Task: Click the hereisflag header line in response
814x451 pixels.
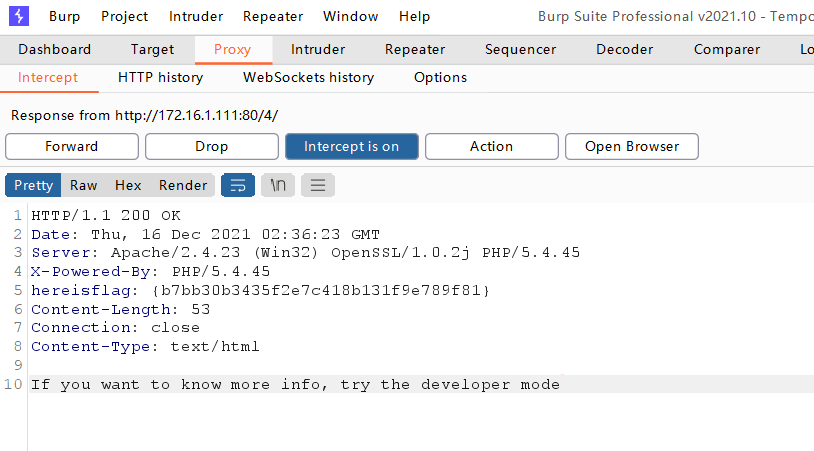Action: coord(260,290)
